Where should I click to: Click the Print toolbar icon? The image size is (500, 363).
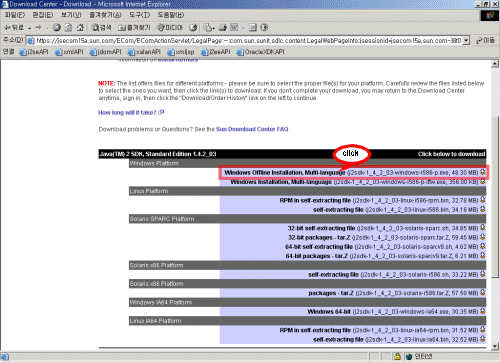pyautogui.click(x=222, y=28)
